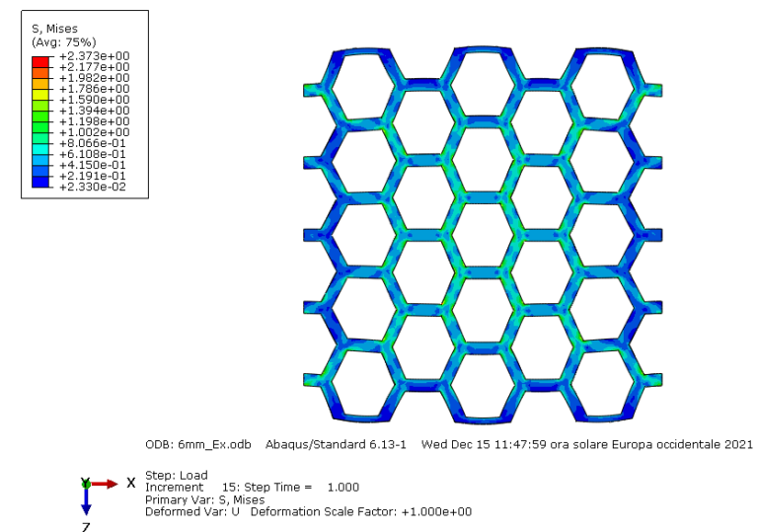Click the 'Step: Load' state block text
Screen dimensions: 758x532
tap(176, 476)
